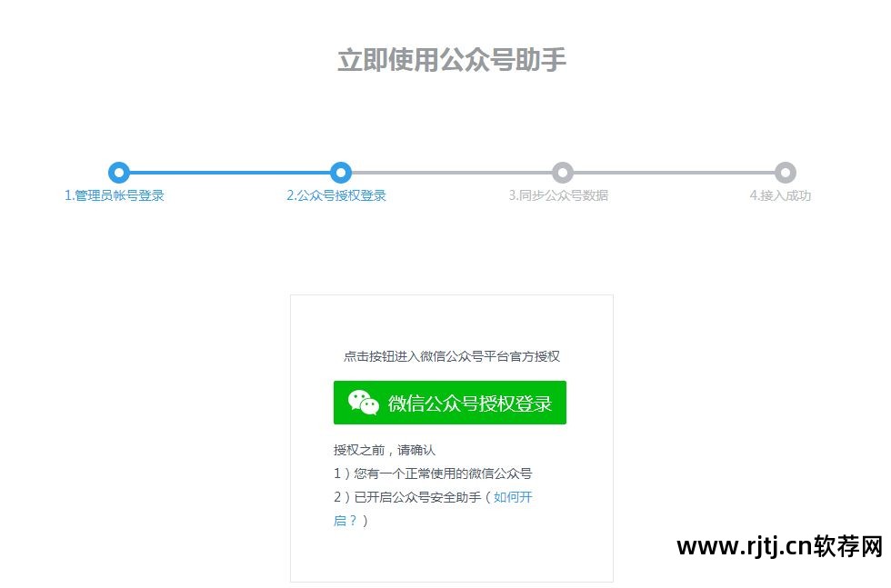Click the text 授权之前，请确认

tap(384, 450)
